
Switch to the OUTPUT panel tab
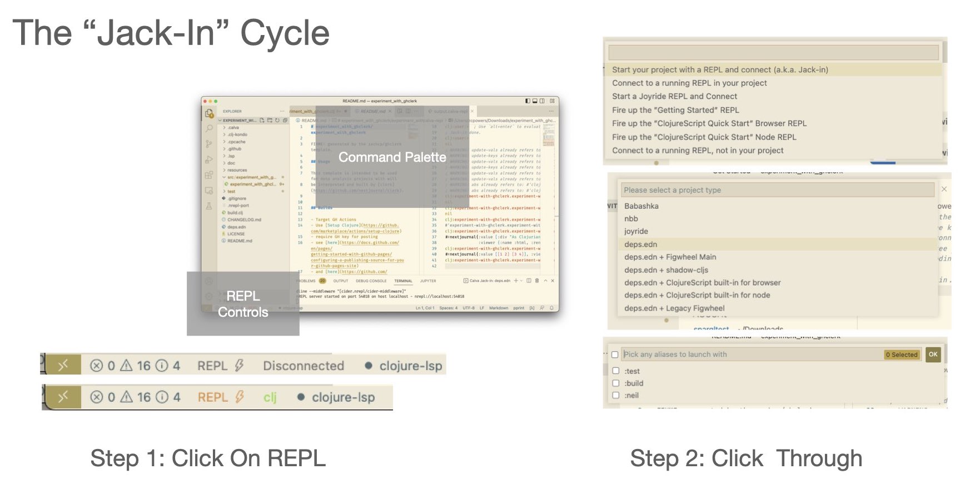click(341, 281)
